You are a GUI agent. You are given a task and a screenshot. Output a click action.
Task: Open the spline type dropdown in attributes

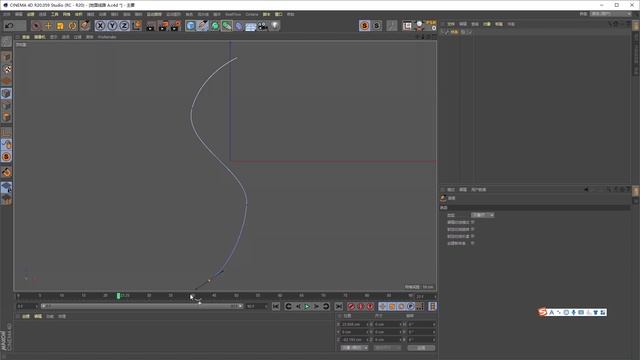(483, 215)
